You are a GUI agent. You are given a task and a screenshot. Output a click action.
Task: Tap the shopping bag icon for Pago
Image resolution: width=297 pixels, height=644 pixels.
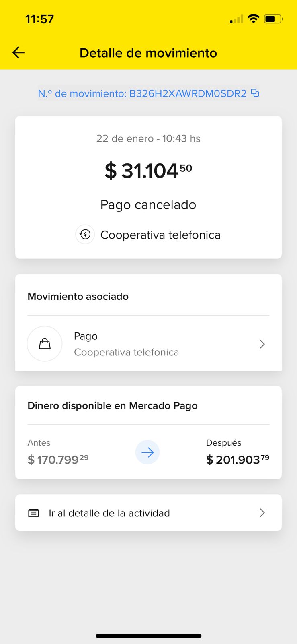click(45, 344)
